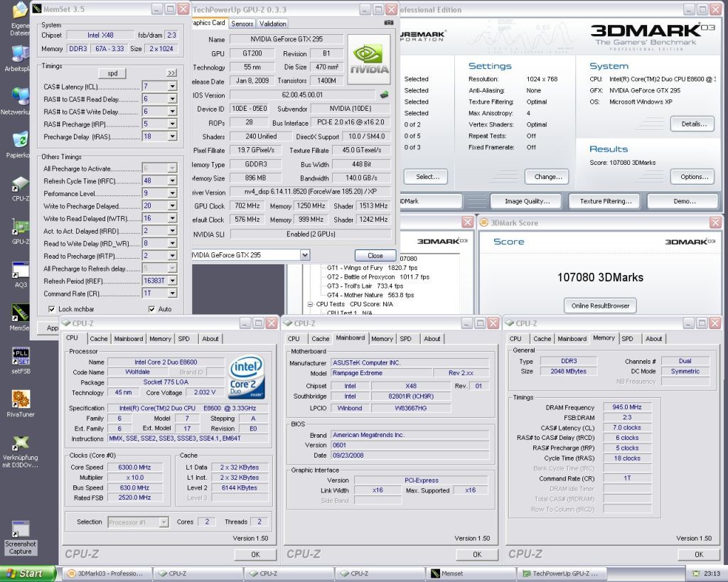
Task: Click the Core Speed value 6300.0 MHz
Action: (134, 468)
